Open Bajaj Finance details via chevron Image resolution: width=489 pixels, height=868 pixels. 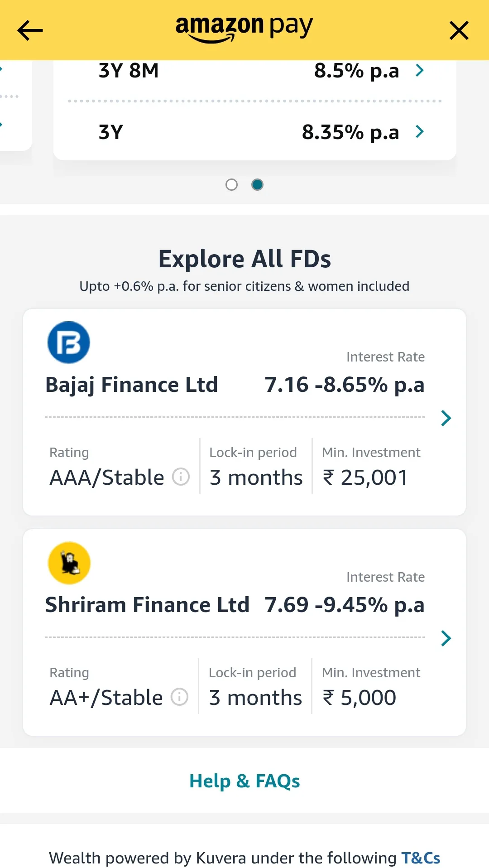coord(446,418)
